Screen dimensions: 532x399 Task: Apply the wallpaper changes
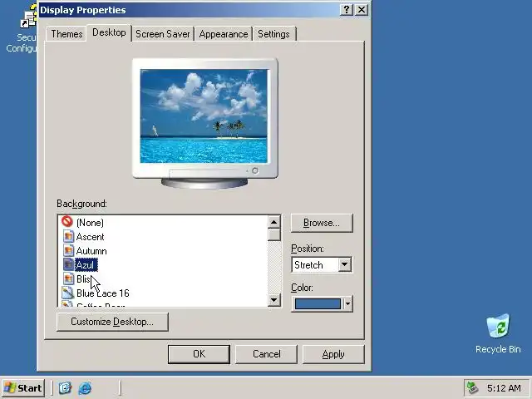(x=333, y=354)
